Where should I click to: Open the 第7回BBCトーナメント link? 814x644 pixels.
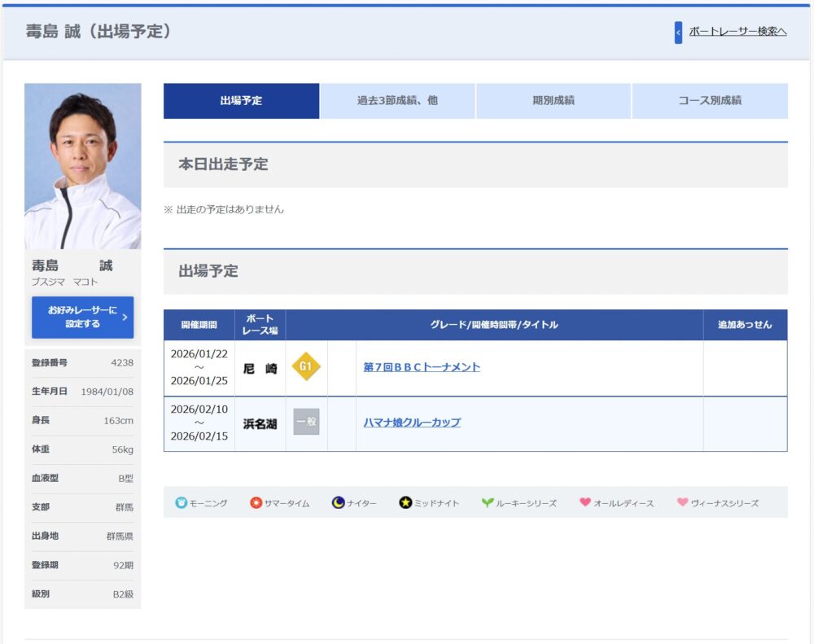tap(422, 367)
